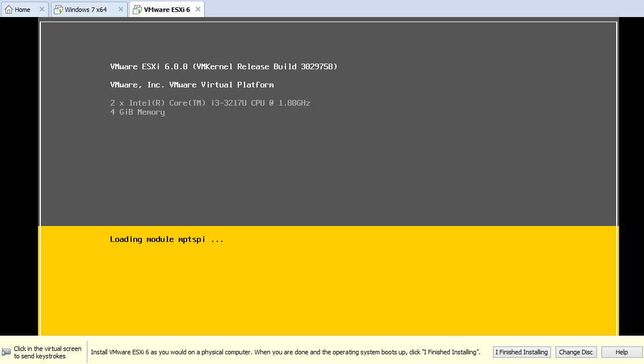Click the Home tab house icon
The width and height of the screenshot is (644, 364).
click(9, 10)
